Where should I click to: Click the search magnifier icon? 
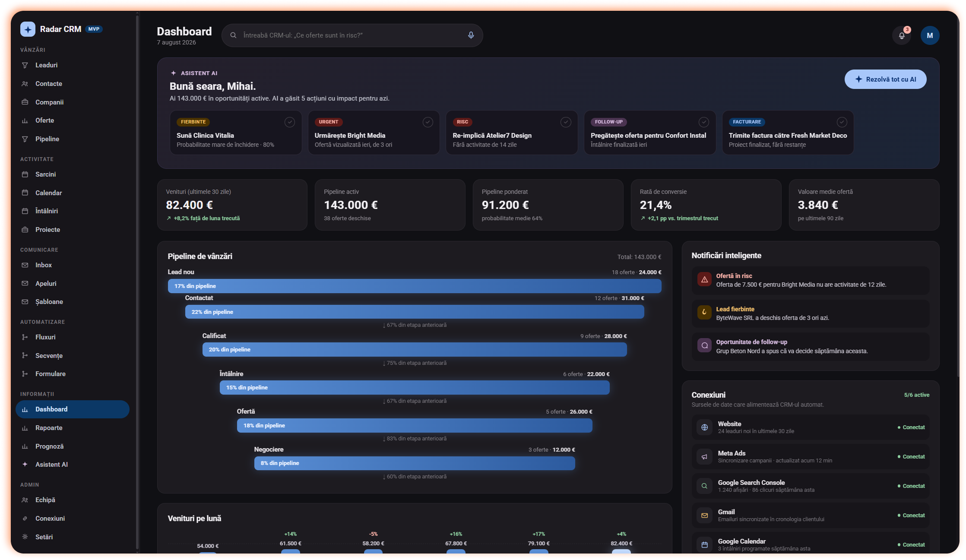tap(233, 35)
